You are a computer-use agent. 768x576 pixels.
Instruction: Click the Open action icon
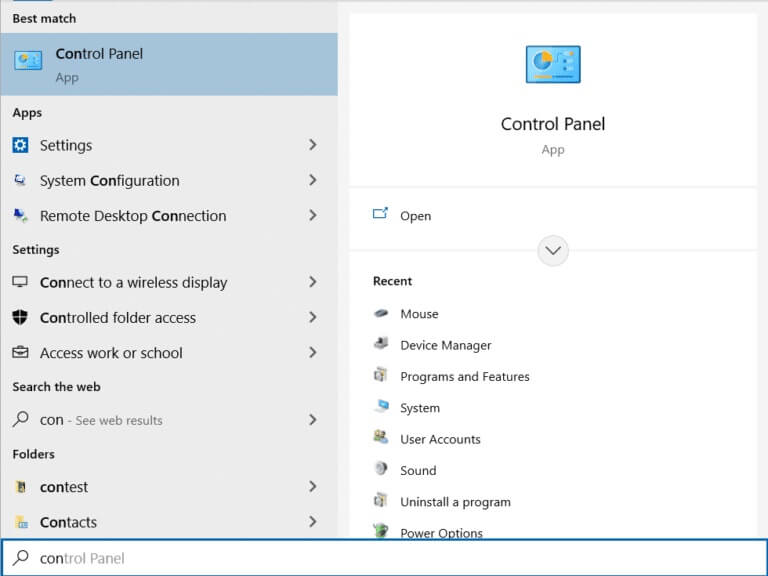(380, 214)
